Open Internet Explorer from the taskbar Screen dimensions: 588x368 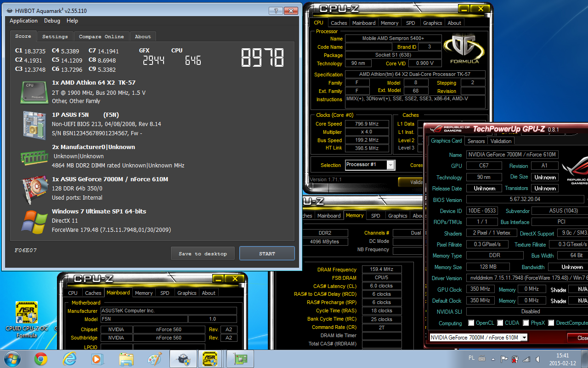[x=69, y=359]
